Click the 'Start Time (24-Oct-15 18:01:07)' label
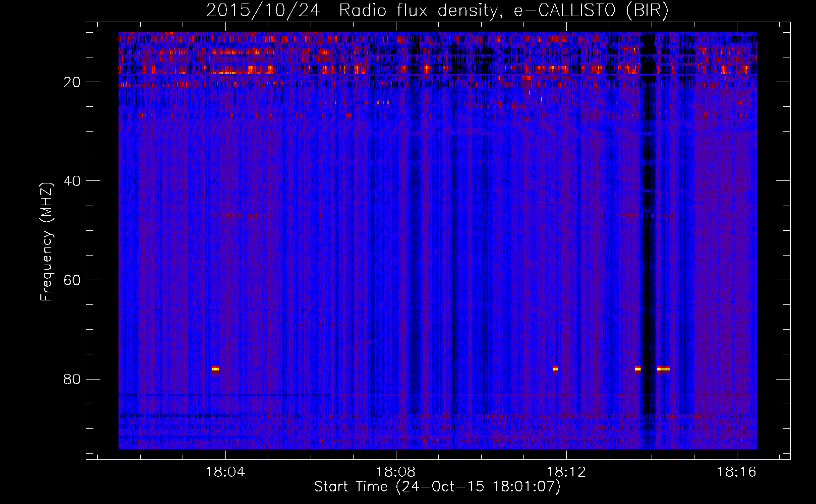This screenshot has height=504, width=816. (x=437, y=487)
